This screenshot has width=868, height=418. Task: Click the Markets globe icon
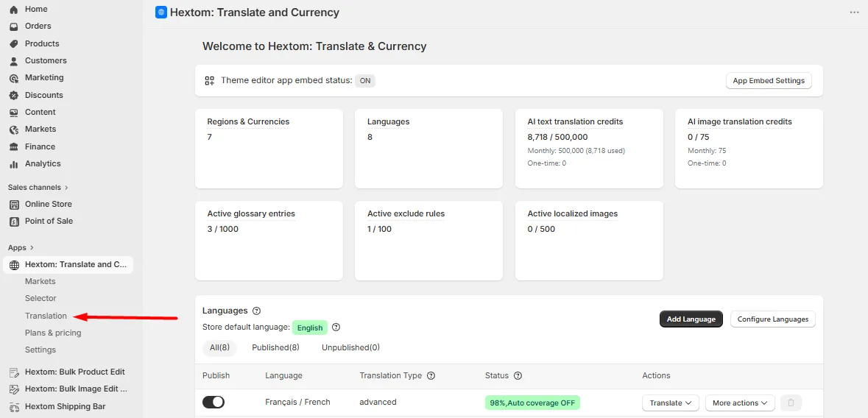14,130
